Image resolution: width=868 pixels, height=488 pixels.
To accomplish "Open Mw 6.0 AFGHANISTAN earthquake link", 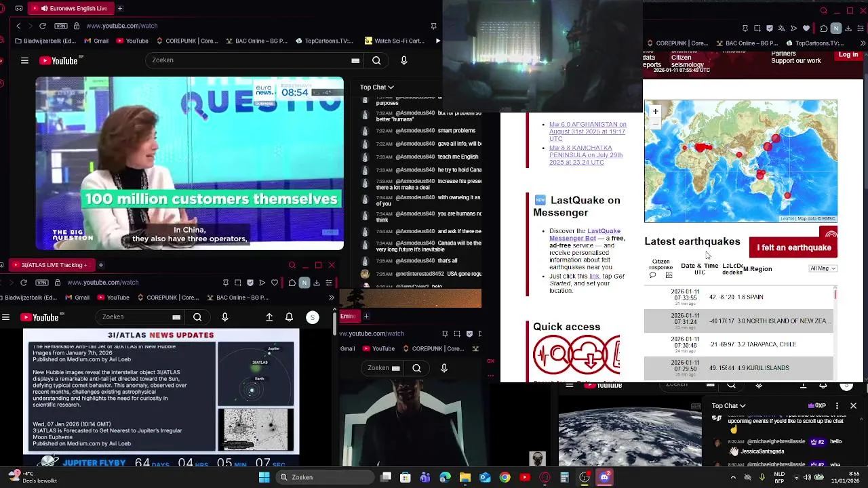I will tap(587, 131).
